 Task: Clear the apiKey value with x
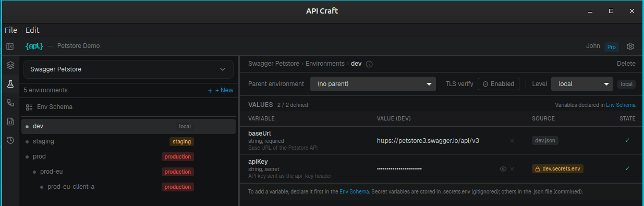pyautogui.click(x=512, y=169)
